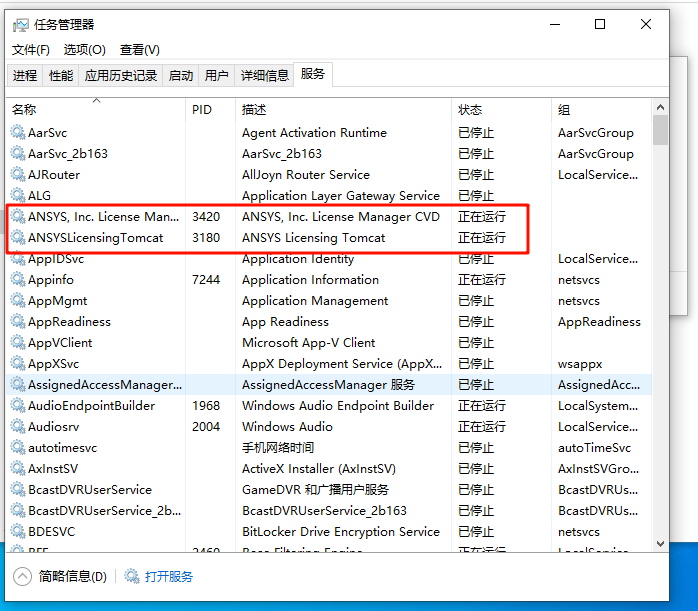This screenshot has height=611, width=698.
Task: Click the scrollbar down arrow
Action: (660, 543)
